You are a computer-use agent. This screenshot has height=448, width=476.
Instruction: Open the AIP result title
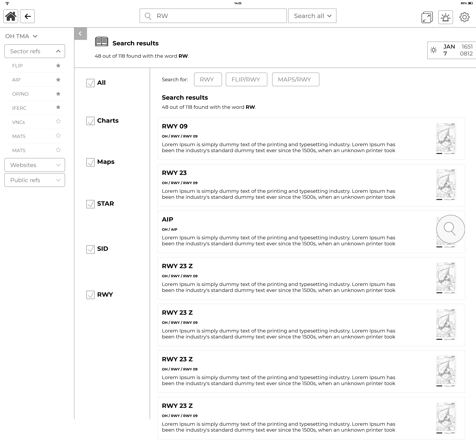coord(168,219)
